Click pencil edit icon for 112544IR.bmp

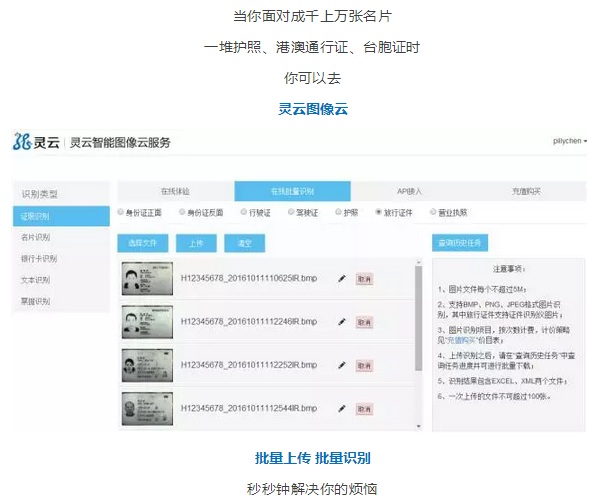click(x=342, y=409)
